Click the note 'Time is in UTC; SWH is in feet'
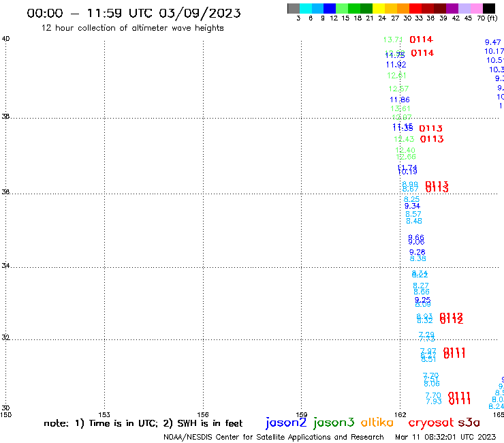The height and width of the screenshot is (443, 504). (143, 423)
